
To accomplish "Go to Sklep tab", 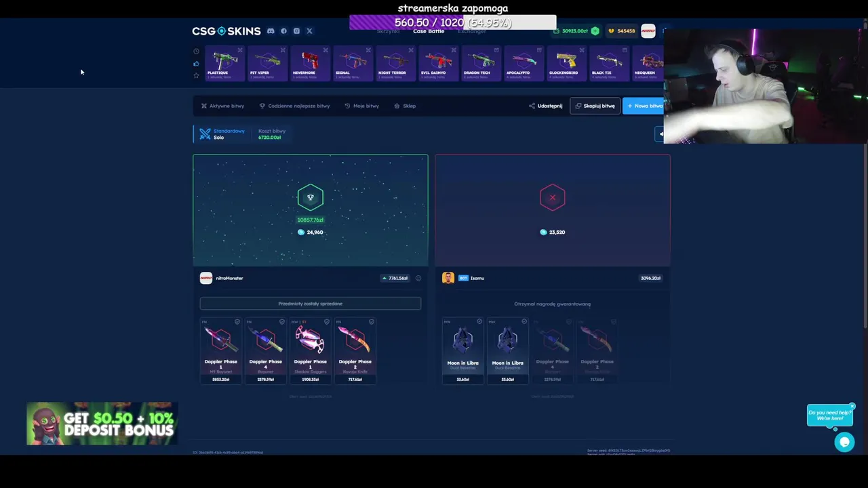I will tap(405, 106).
